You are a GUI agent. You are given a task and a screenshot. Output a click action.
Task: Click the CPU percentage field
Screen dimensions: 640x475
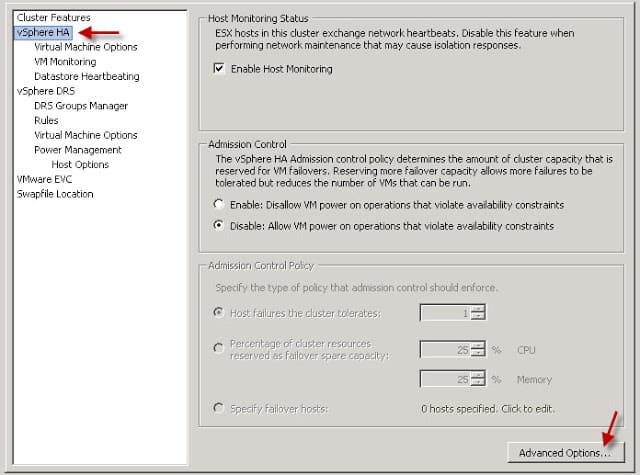pyautogui.click(x=445, y=350)
